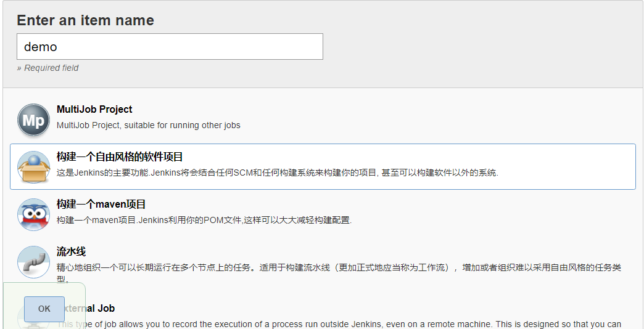
Task: Click description starting with 这是Jenkins的主要功能
Action: point(277,173)
